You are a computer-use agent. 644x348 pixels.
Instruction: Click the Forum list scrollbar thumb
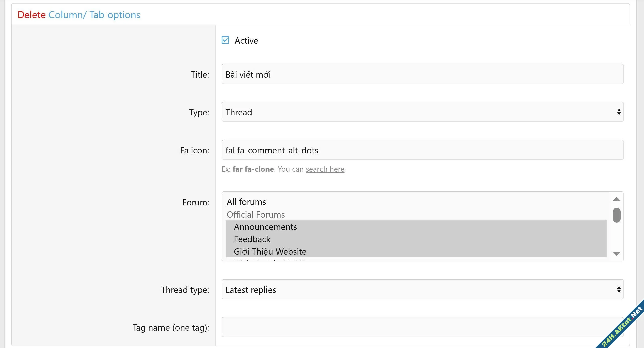click(616, 215)
